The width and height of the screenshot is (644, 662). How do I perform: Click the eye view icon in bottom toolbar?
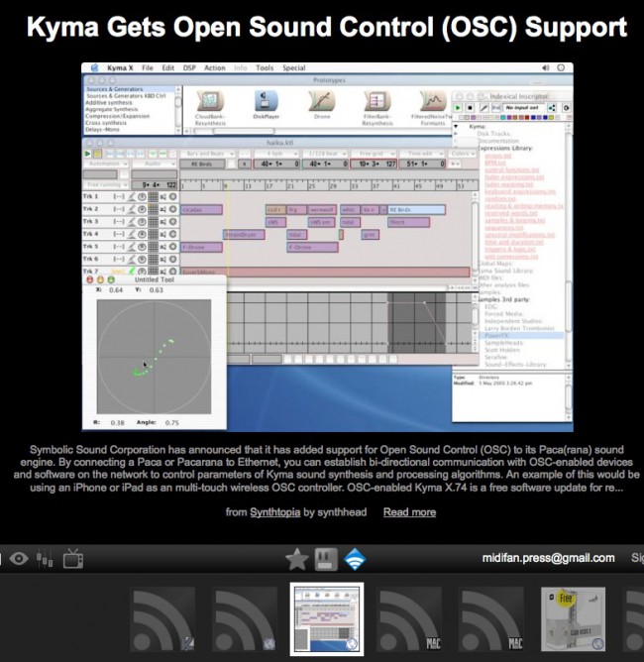click(19, 559)
